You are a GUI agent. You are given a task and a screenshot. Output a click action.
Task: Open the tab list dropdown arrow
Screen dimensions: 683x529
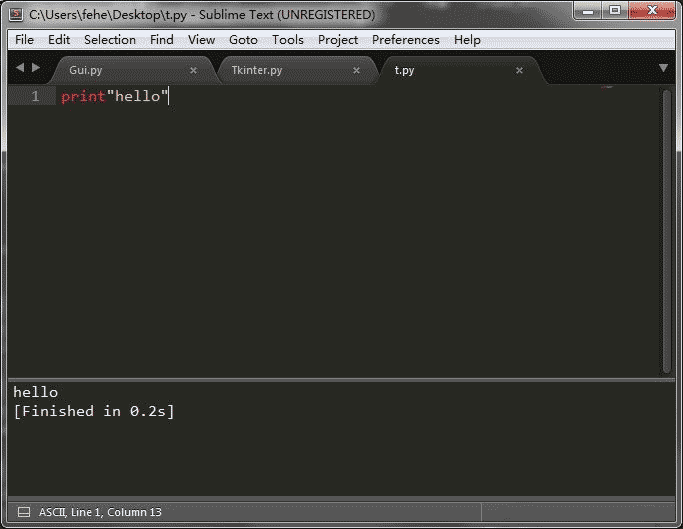663,68
